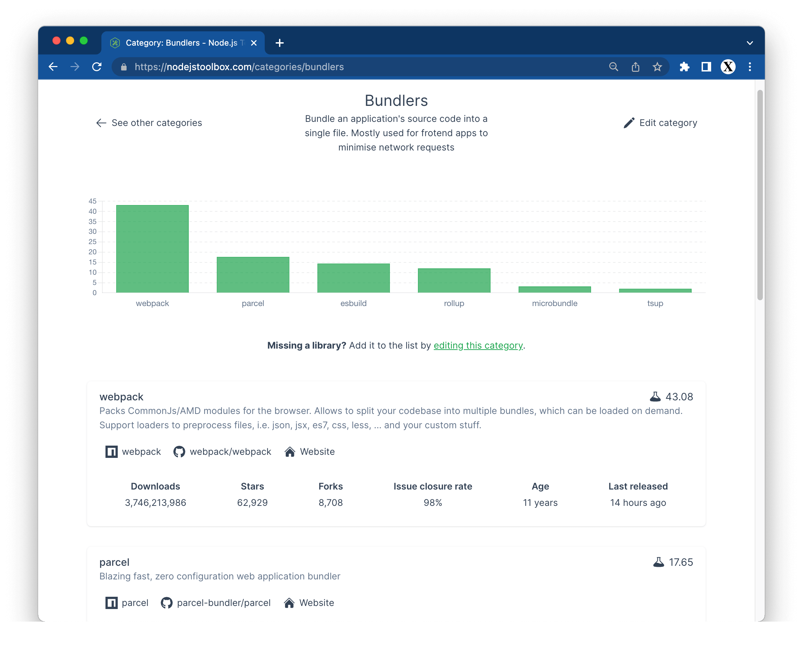Click the share page icon
Screen dimensions: 803x672
(635, 67)
